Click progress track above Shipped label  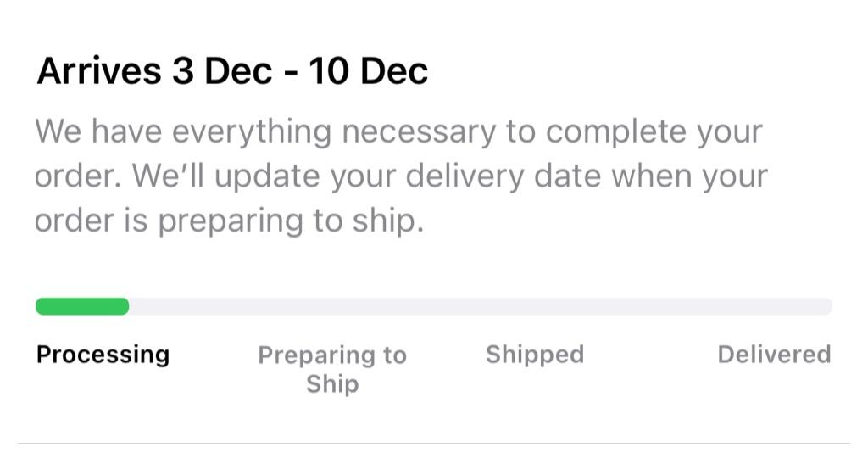(534, 306)
